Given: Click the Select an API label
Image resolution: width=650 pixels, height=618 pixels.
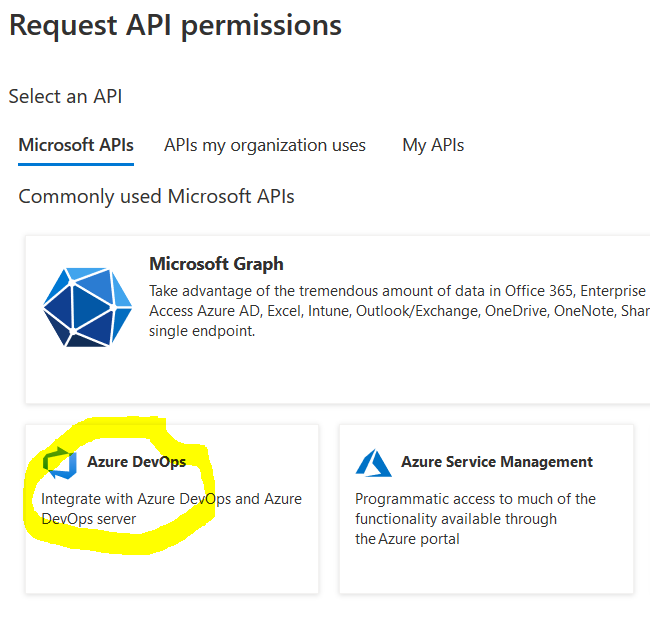Looking at the screenshot, I should click(65, 96).
